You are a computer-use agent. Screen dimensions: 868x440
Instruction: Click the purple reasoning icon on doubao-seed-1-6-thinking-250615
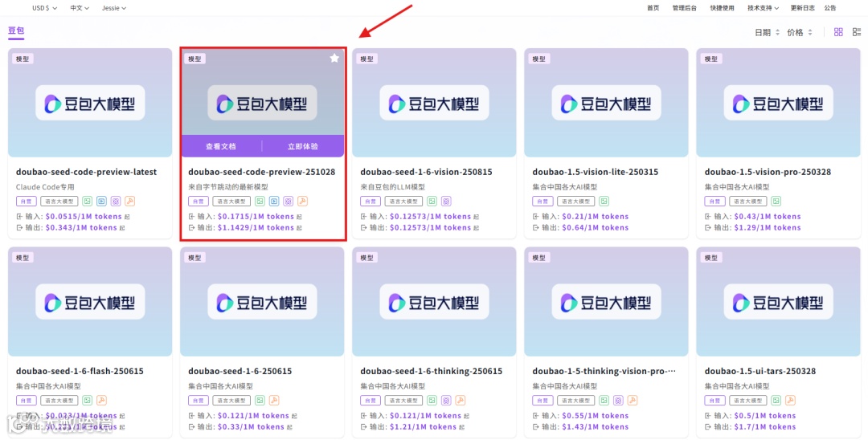pos(446,400)
